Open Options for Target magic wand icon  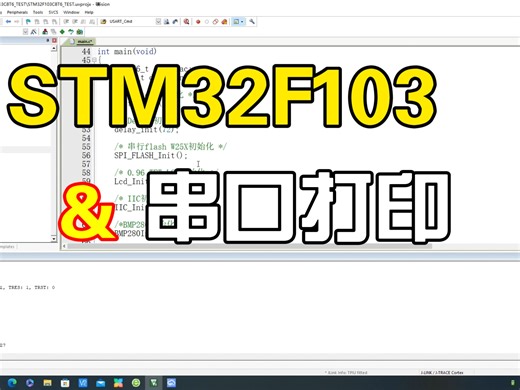[x=33, y=32]
